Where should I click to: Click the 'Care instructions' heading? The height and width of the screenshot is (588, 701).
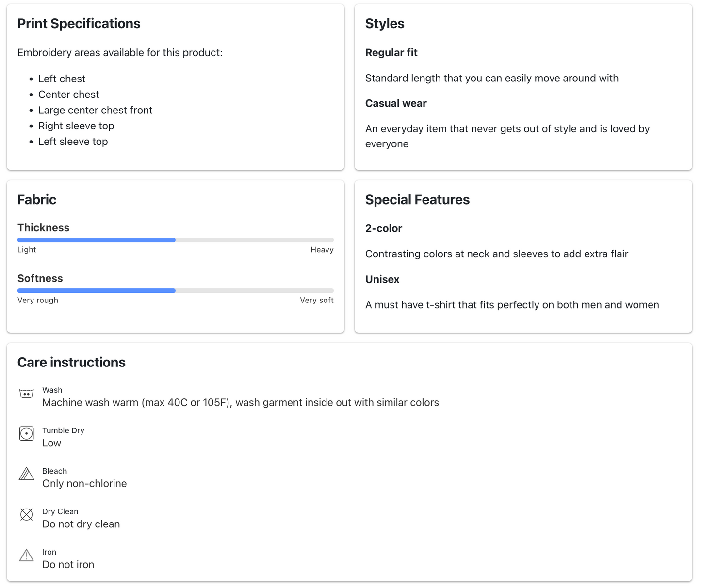(x=71, y=363)
